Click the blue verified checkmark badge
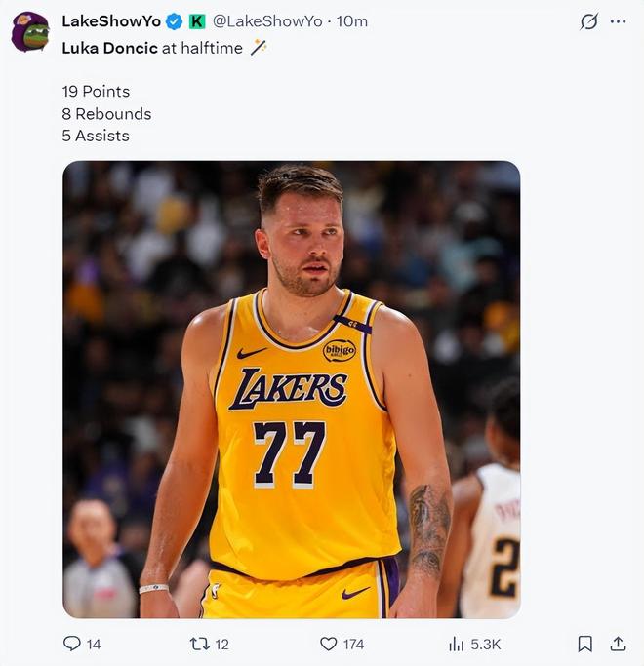Image resolution: width=644 pixels, height=666 pixels. [x=174, y=20]
